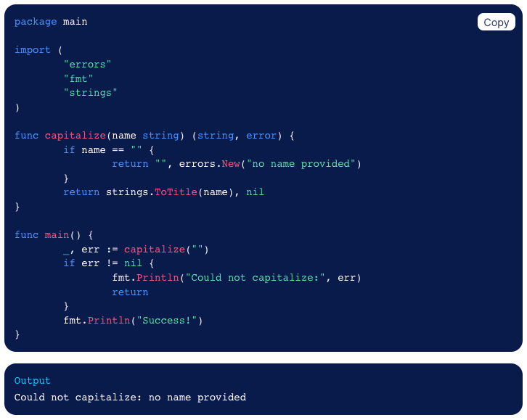Click the 'New' method in errors.New
The image size is (527, 420).
[x=230, y=164]
